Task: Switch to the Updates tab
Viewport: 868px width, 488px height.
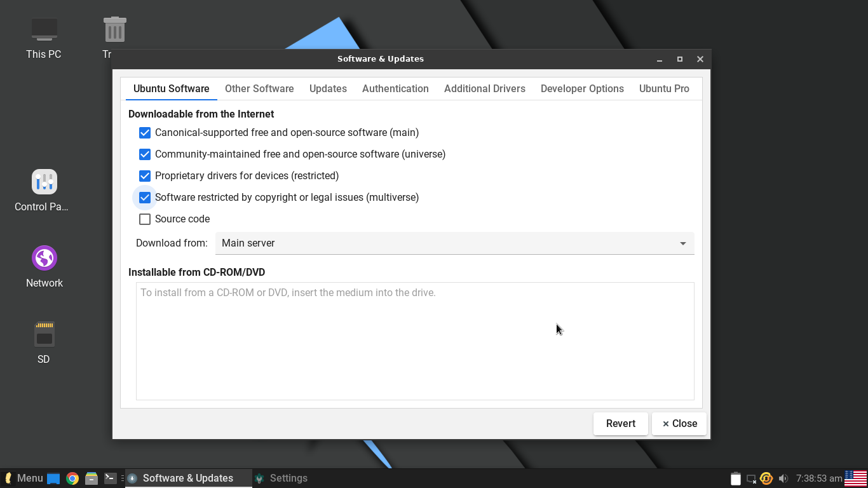Action: coord(328,89)
